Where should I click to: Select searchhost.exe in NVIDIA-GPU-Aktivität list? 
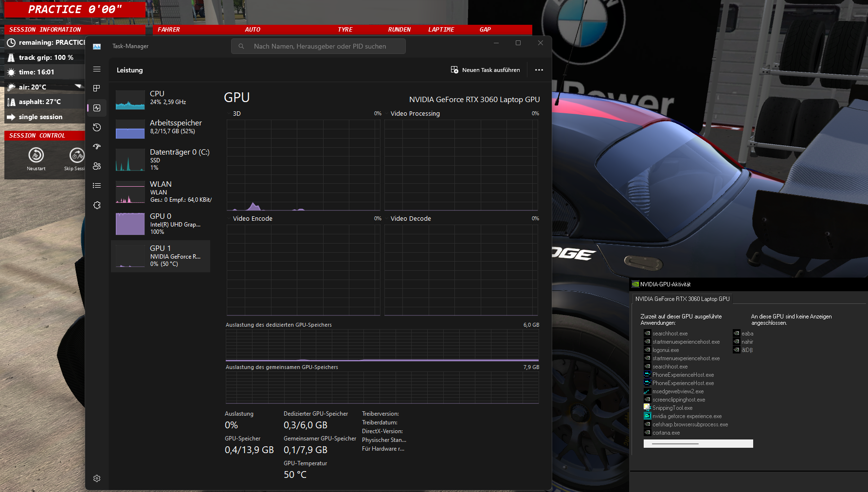[670, 333]
